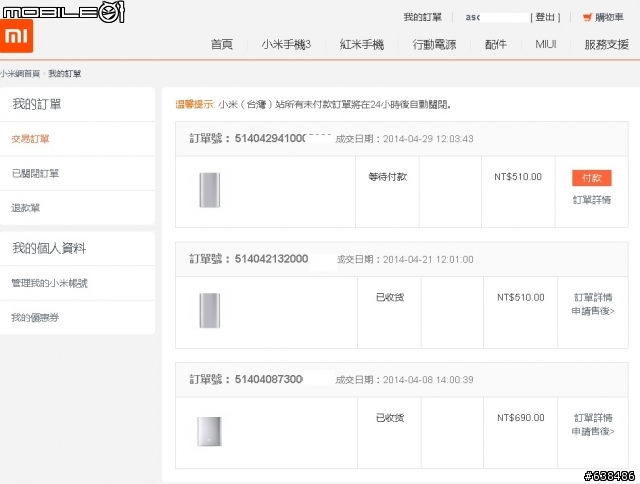Open 行動電源 navigation tab

(x=434, y=44)
